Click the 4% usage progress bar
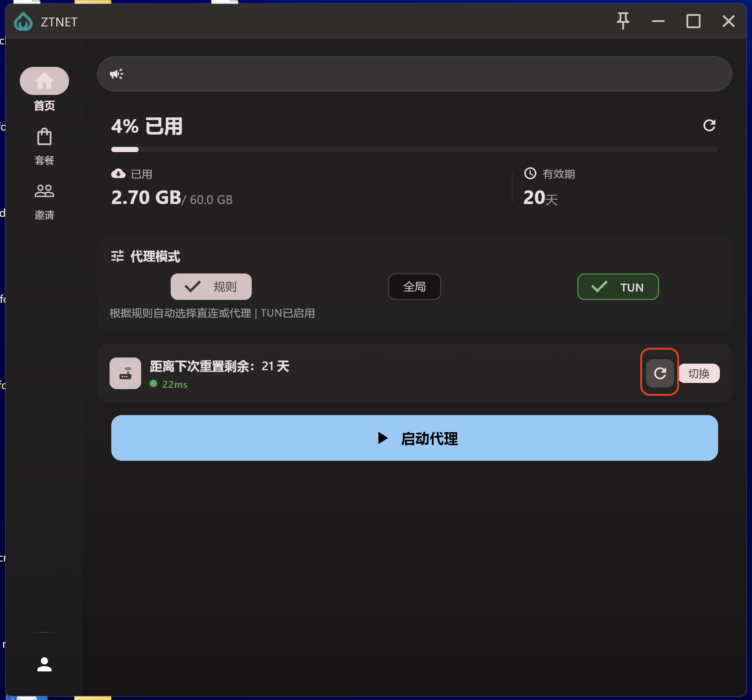 tap(414, 149)
